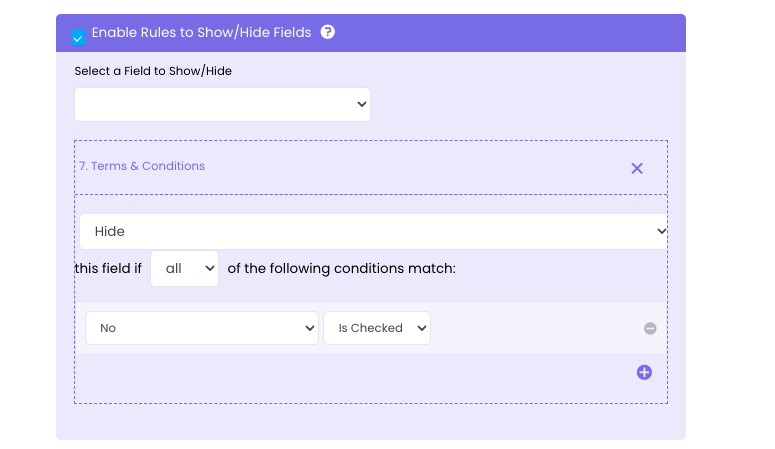Click the chevron arrow of Select a Field dropdown

click(361, 104)
